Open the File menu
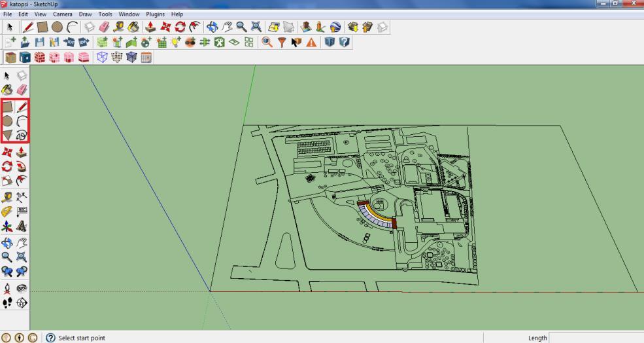 click(7, 14)
